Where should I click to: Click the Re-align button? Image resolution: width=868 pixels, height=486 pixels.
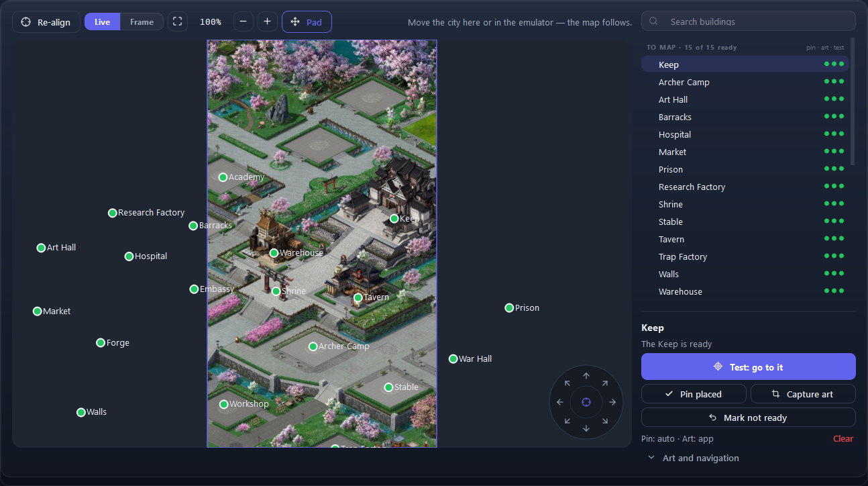(x=46, y=22)
